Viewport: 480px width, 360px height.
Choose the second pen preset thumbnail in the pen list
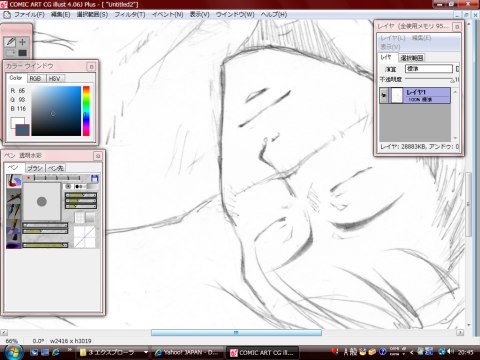(14, 196)
